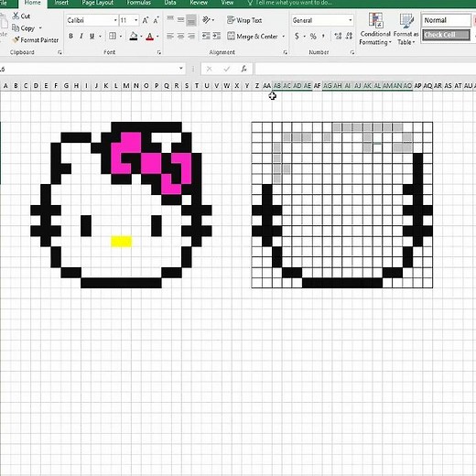Insert function with fx icon
The image size is (476, 476).
click(x=243, y=69)
